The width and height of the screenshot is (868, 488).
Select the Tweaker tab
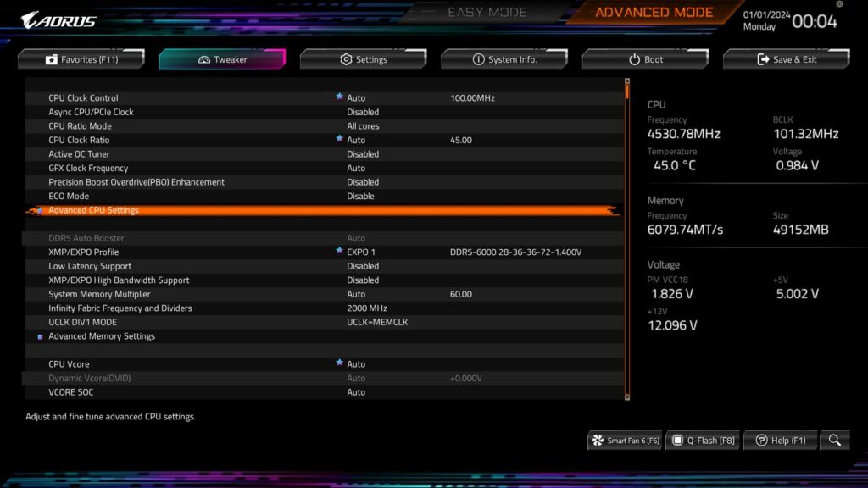(222, 59)
